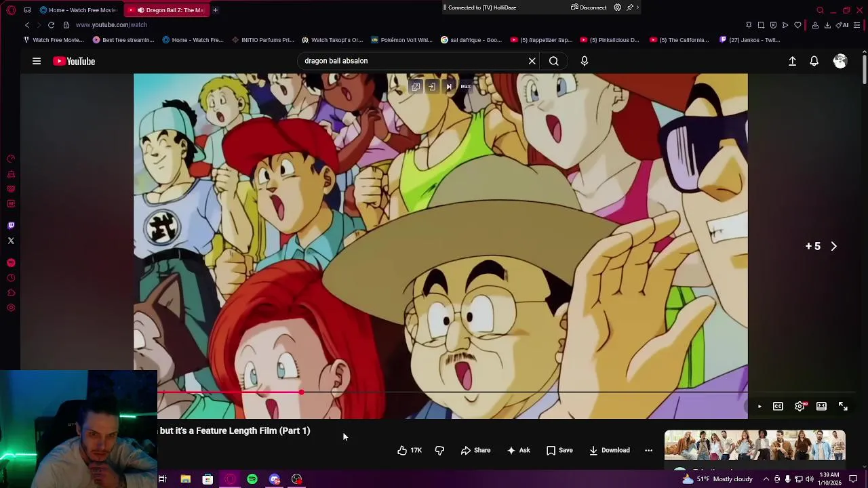This screenshot has height=488, width=868.
Task: Open Opera main menu O icon
Action: (11, 10)
